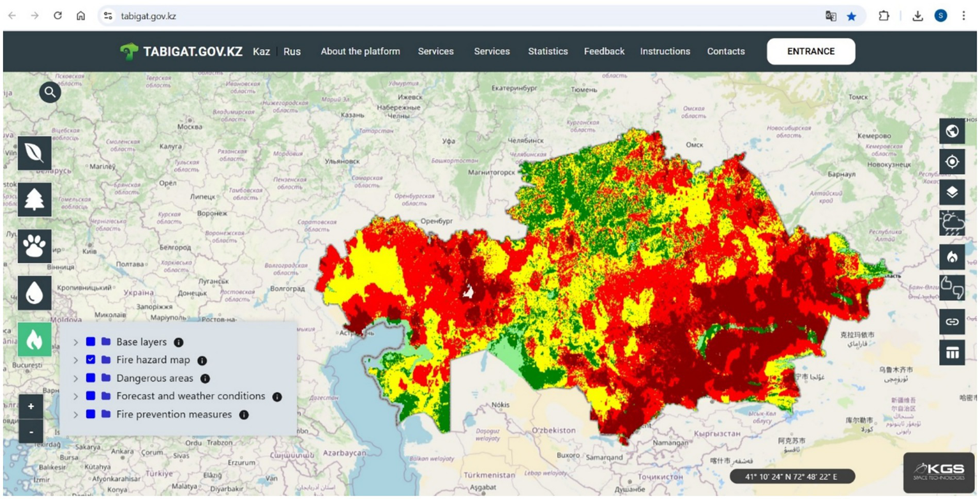This screenshot has height=499, width=980.
Task: Check the Fire prevention measures checkbox
Action: click(91, 415)
